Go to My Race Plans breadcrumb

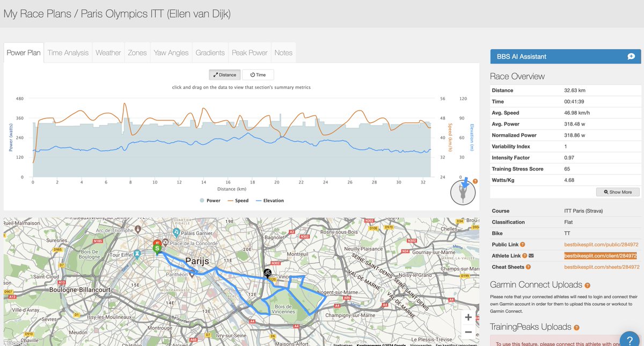(38, 13)
